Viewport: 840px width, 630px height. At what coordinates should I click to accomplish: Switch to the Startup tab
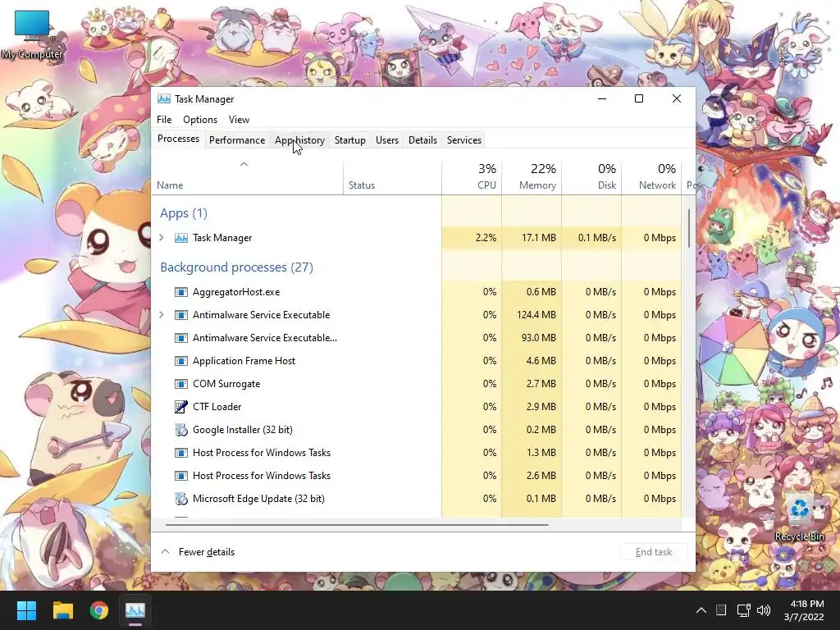[349, 139]
